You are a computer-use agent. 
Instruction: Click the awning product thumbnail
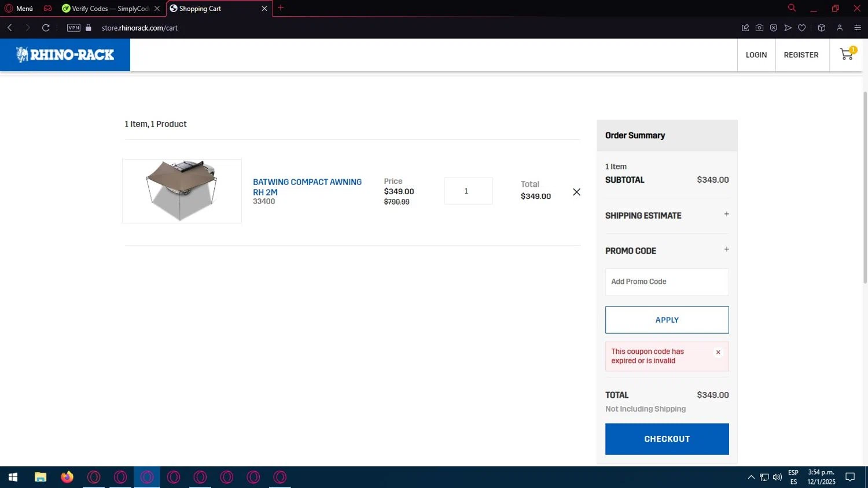[x=182, y=191]
